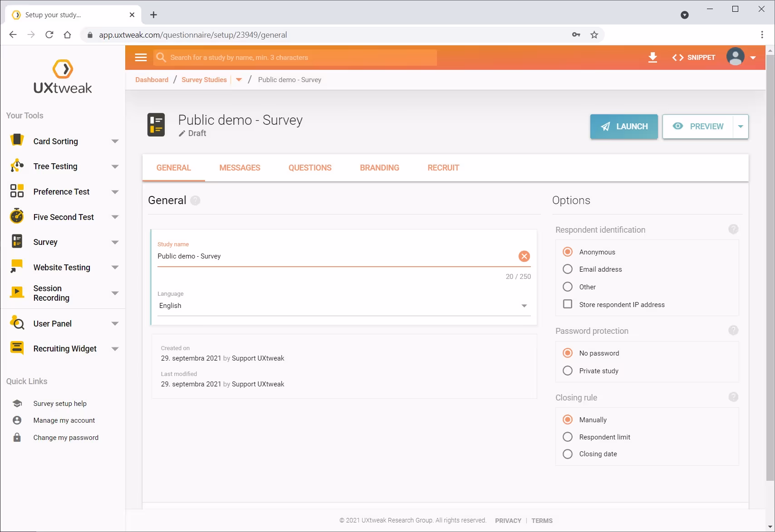Switch to the QUESTIONS tab
This screenshot has width=775, height=532.
coord(310,167)
